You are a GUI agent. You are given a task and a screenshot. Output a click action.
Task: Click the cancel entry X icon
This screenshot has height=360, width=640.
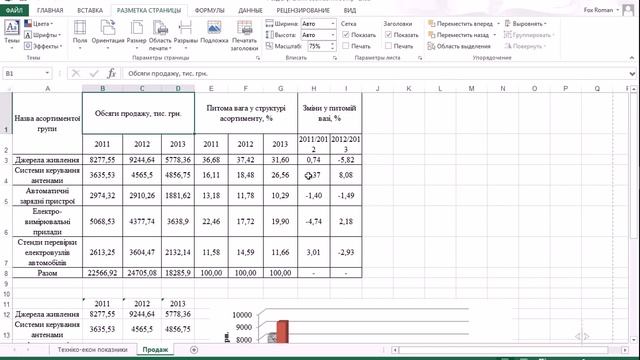(x=76, y=73)
